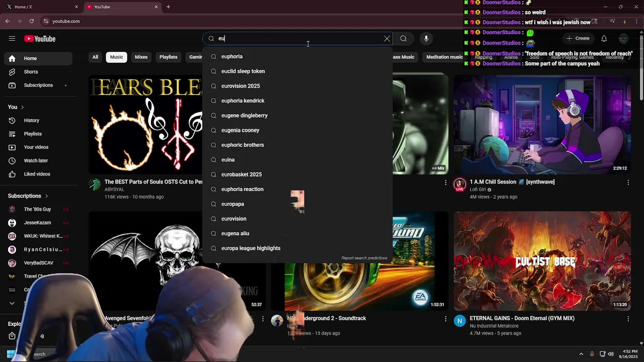Screen dimensions: 644x362
Task: Open The BEST Parts of Souls OSTS video title
Action: [x=153, y=182]
